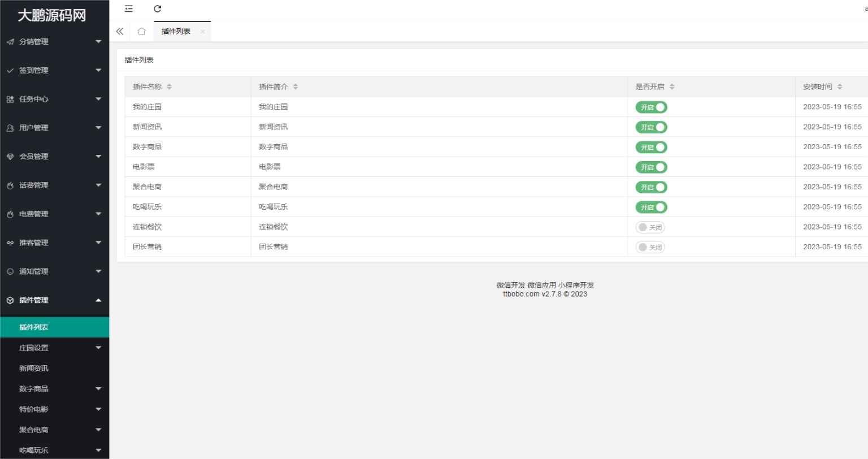The height and width of the screenshot is (459, 868).
Task: Click the 大鹏源码网 logo title
Action: coord(52,15)
